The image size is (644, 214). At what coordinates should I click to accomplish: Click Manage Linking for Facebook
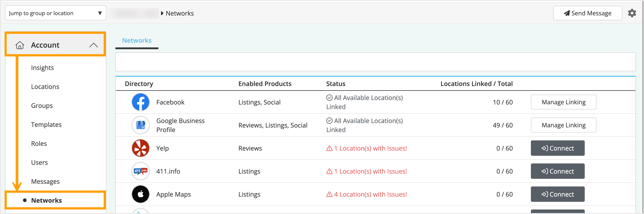[x=563, y=102]
